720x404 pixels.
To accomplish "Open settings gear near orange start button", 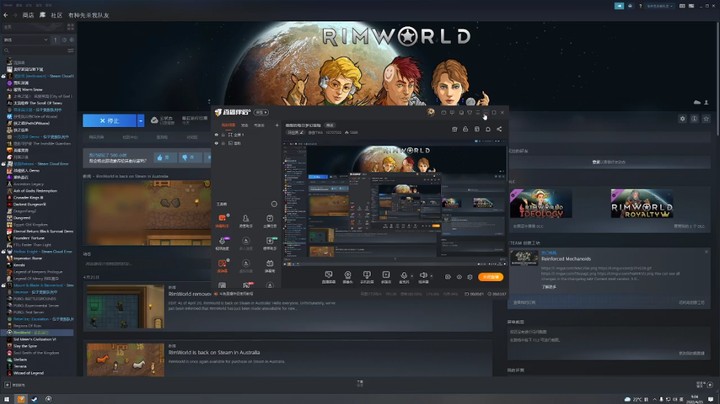I will (x=470, y=277).
